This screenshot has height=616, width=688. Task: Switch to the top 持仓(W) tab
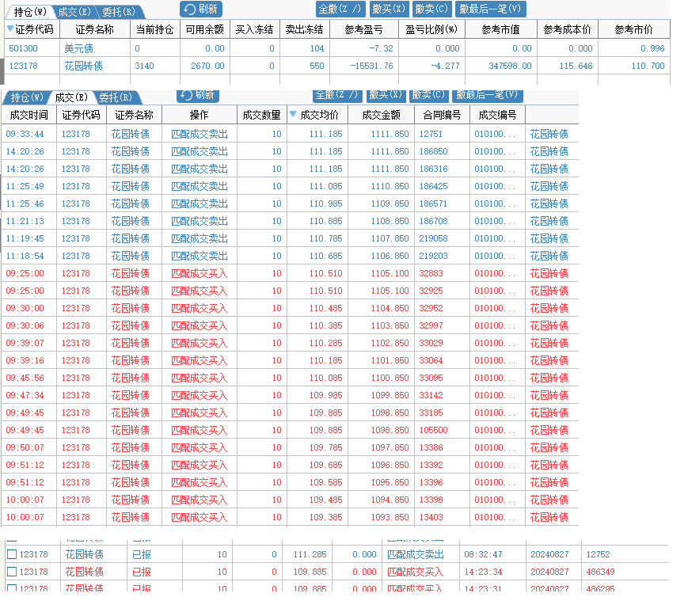(x=29, y=12)
